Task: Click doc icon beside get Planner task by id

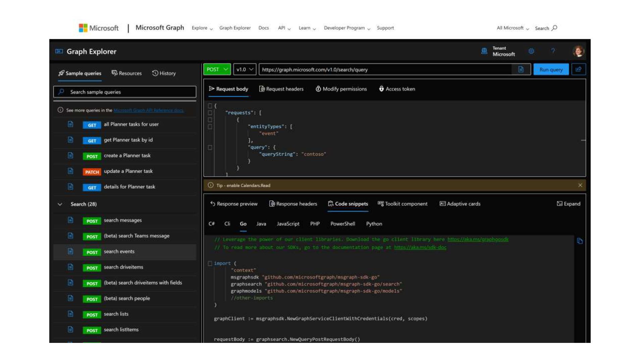Action: [70, 140]
